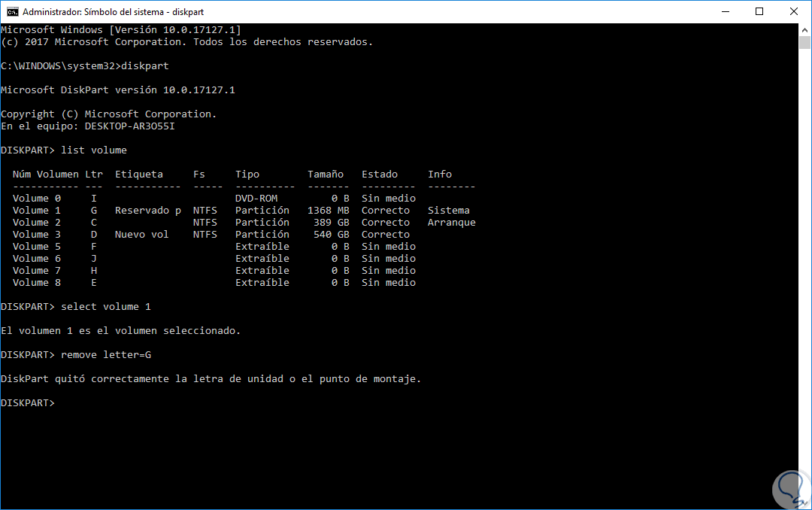Click the 'DVD-ROM' type value
This screenshot has width=812, height=510.
click(256, 198)
